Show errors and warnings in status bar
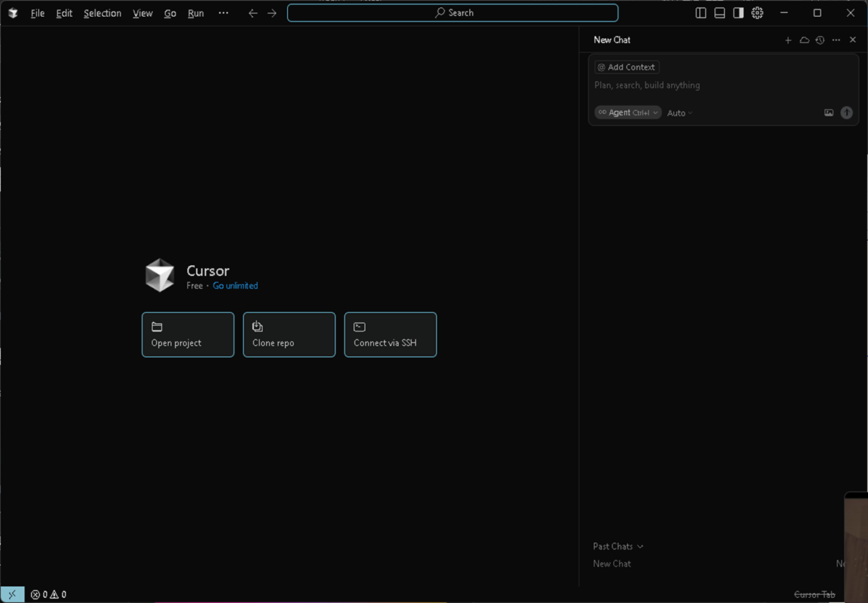Viewport: 868px width, 603px height. click(48, 594)
